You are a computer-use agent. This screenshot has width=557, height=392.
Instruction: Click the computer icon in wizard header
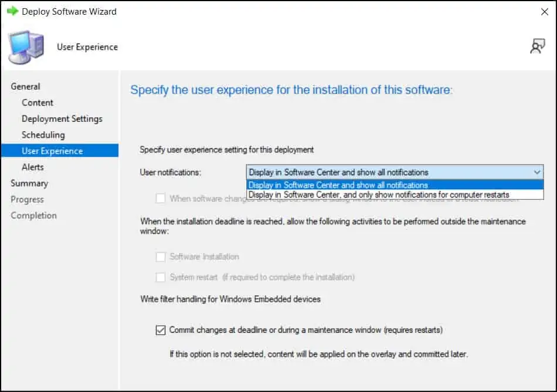pos(26,47)
